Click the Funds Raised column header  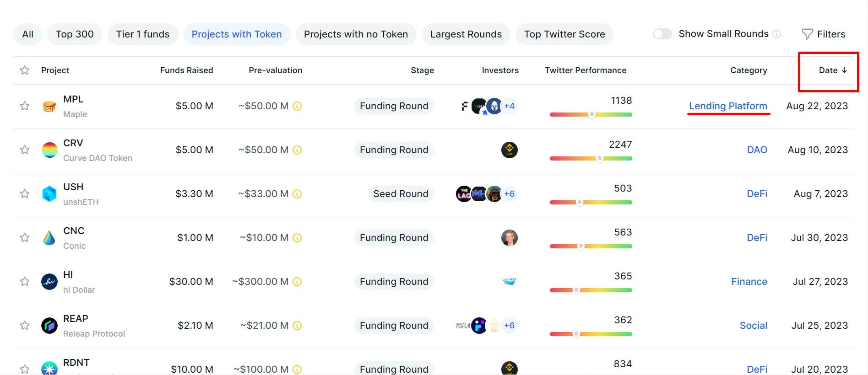[186, 70]
